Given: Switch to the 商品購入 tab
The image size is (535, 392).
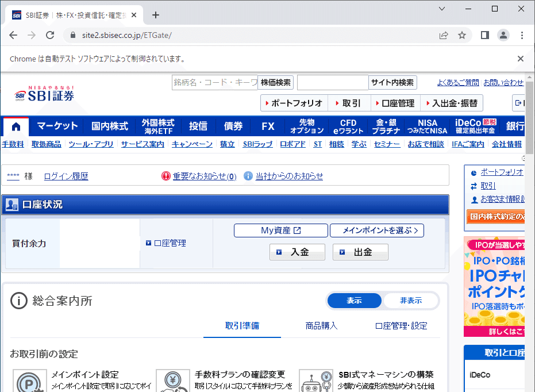Looking at the screenshot, I should (x=321, y=326).
